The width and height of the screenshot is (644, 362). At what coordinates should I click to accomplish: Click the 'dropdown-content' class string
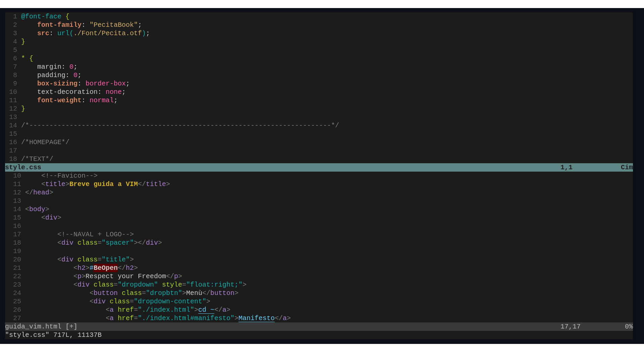(x=170, y=301)
